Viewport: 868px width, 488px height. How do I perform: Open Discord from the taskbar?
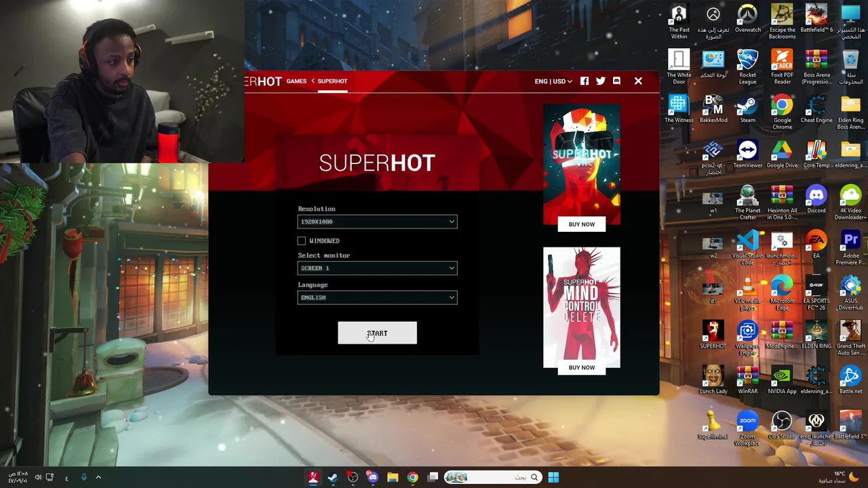[372, 478]
